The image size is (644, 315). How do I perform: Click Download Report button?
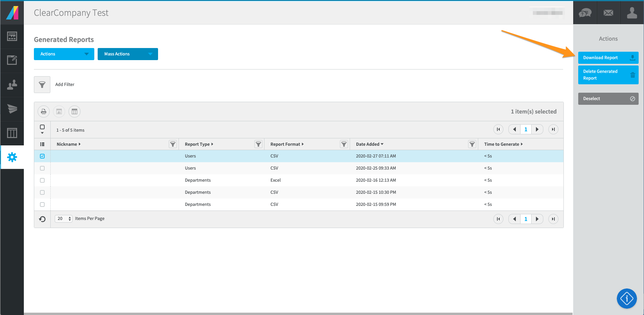(x=608, y=58)
